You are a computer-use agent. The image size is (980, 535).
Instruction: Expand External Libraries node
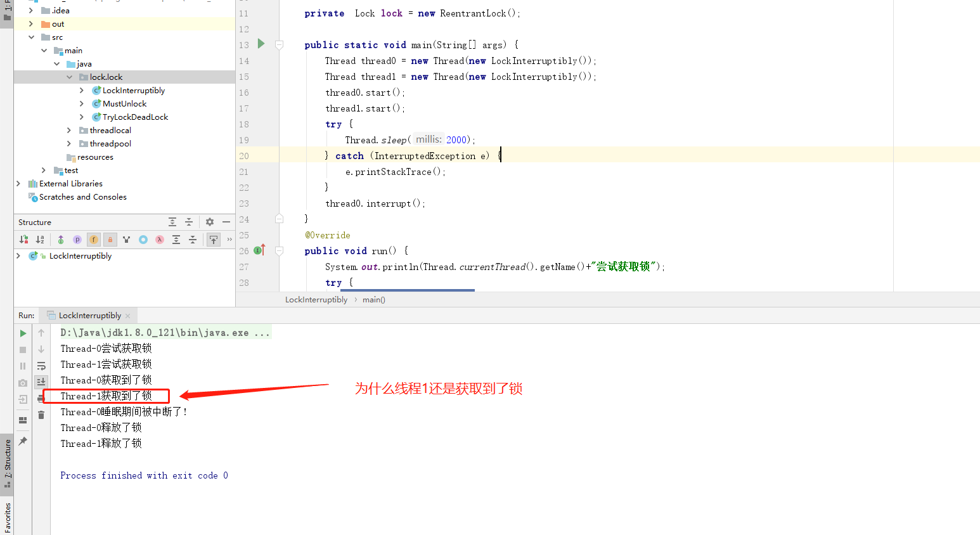pos(18,184)
